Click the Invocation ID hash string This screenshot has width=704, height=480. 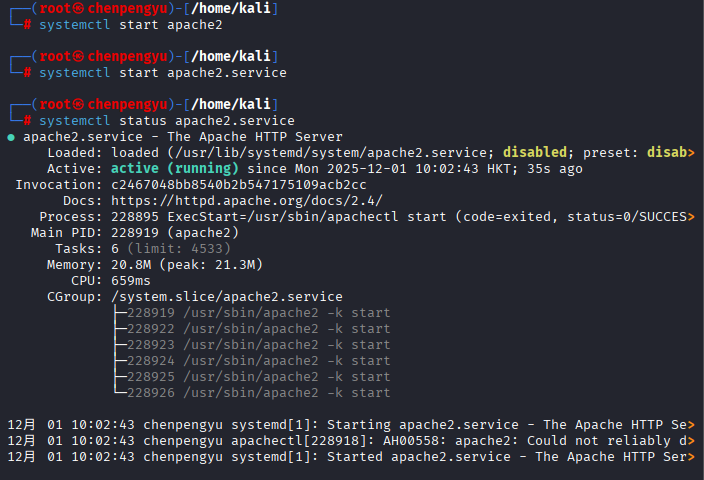point(238,185)
